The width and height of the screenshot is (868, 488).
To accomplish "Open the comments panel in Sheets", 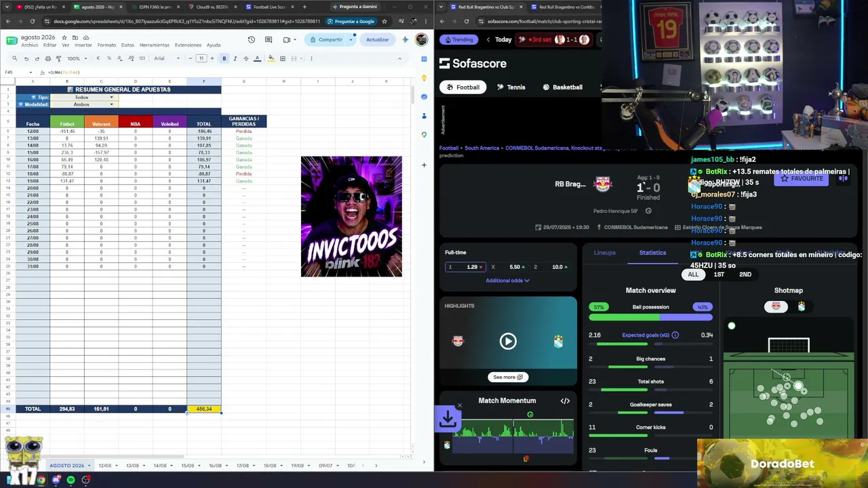I will click(x=269, y=39).
